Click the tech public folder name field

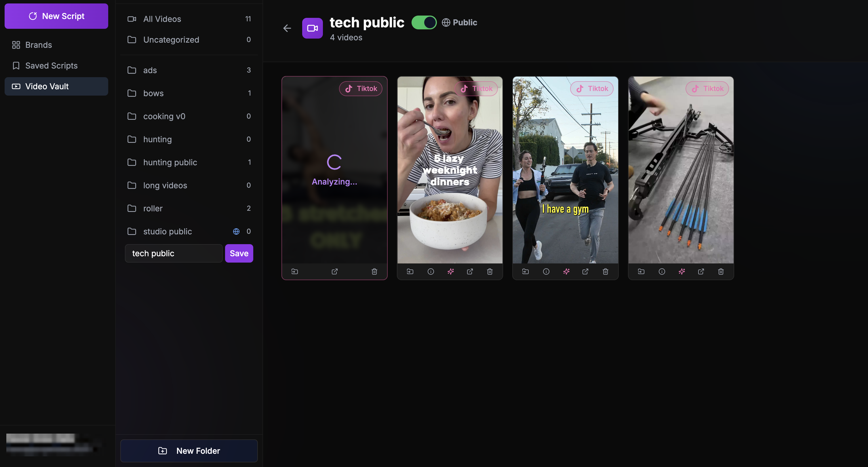[174, 253]
